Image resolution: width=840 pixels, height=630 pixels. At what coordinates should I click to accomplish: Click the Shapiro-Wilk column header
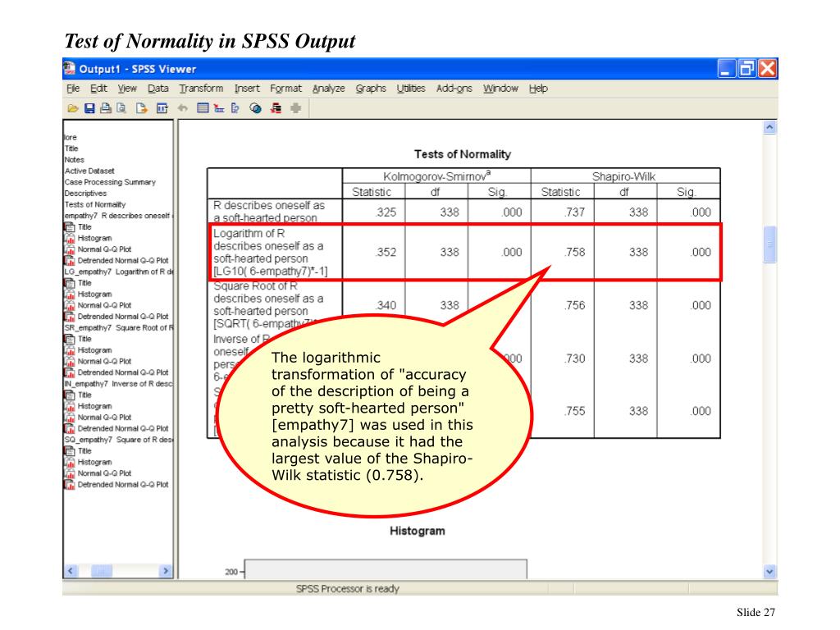(624, 176)
